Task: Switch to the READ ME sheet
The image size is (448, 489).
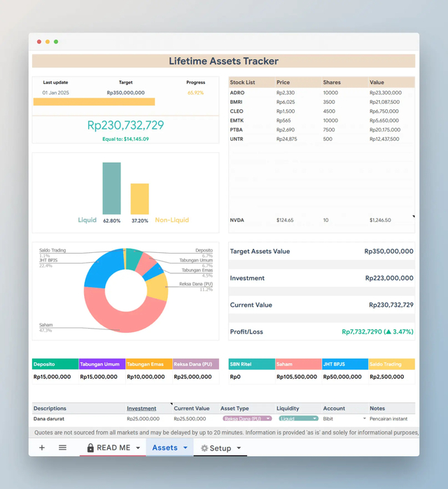Action: 113,448
